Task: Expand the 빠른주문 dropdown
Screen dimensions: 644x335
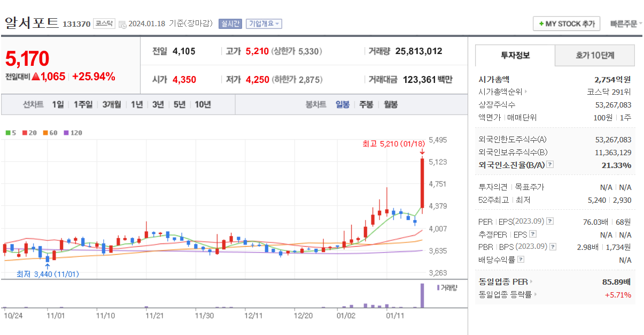Action: click(626, 24)
